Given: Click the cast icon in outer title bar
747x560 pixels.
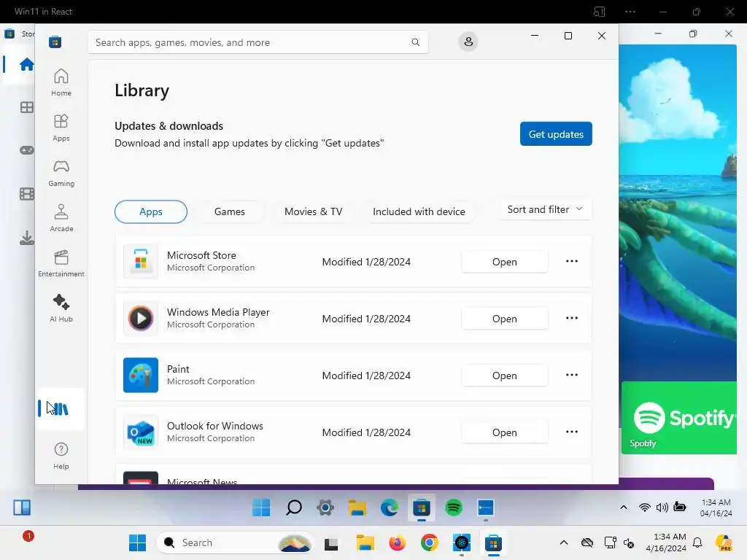Looking at the screenshot, I should [600, 12].
